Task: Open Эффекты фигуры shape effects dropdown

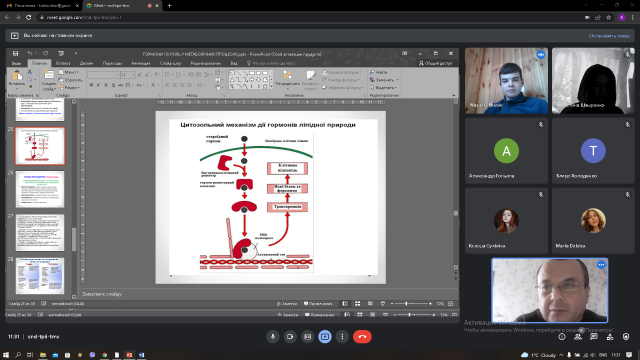Action: tap(343, 87)
